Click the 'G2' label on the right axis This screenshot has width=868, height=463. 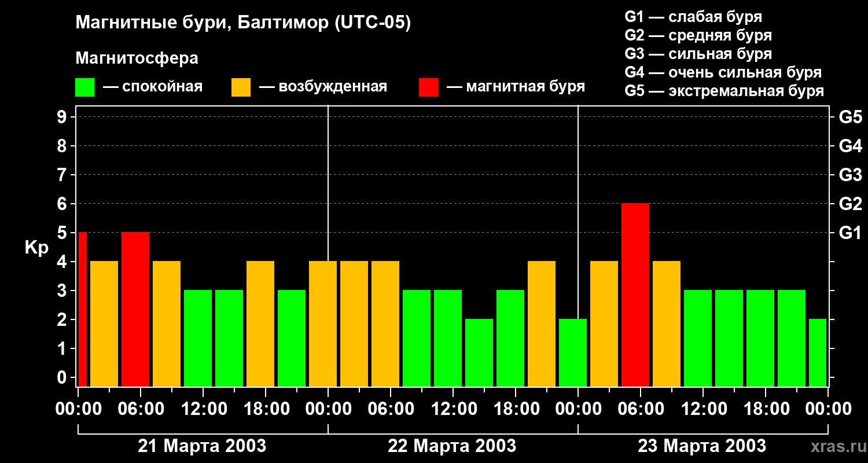tap(850, 204)
